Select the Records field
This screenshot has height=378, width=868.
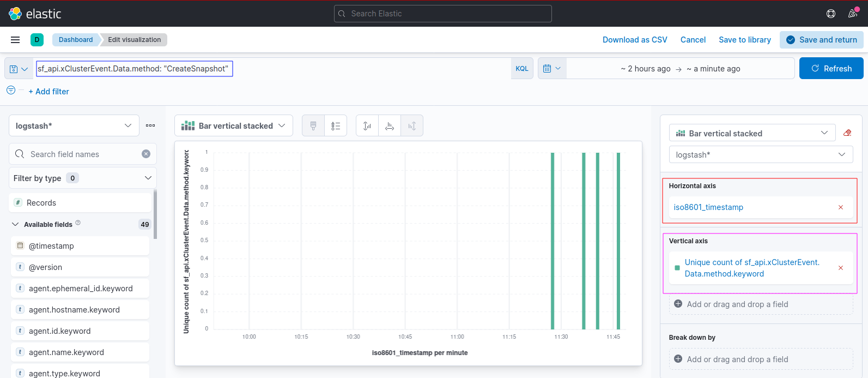pos(80,202)
